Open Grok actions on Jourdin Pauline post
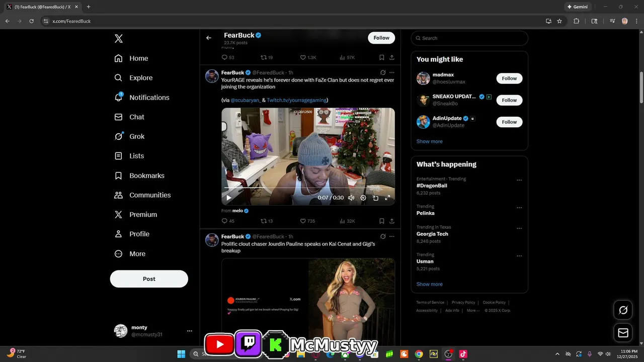The image size is (644, 362). click(x=383, y=236)
